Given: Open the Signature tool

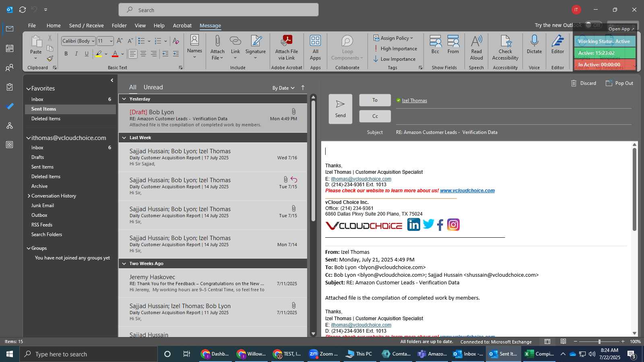Looking at the screenshot, I should pyautogui.click(x=256, y=41).
